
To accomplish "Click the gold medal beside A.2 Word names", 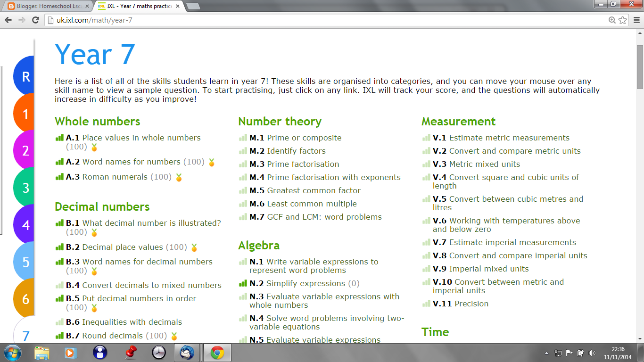I will click(212, 162).
